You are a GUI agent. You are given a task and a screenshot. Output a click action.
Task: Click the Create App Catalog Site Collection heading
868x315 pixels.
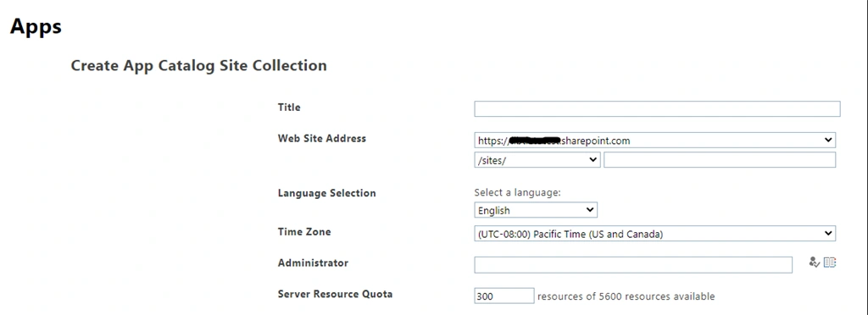(198, 65)
